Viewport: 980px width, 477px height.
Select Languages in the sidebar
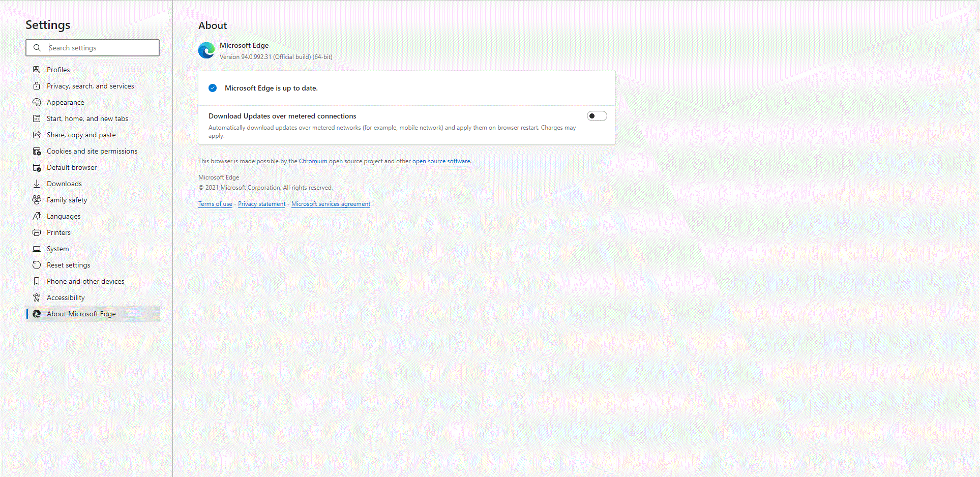coord(93,216)
